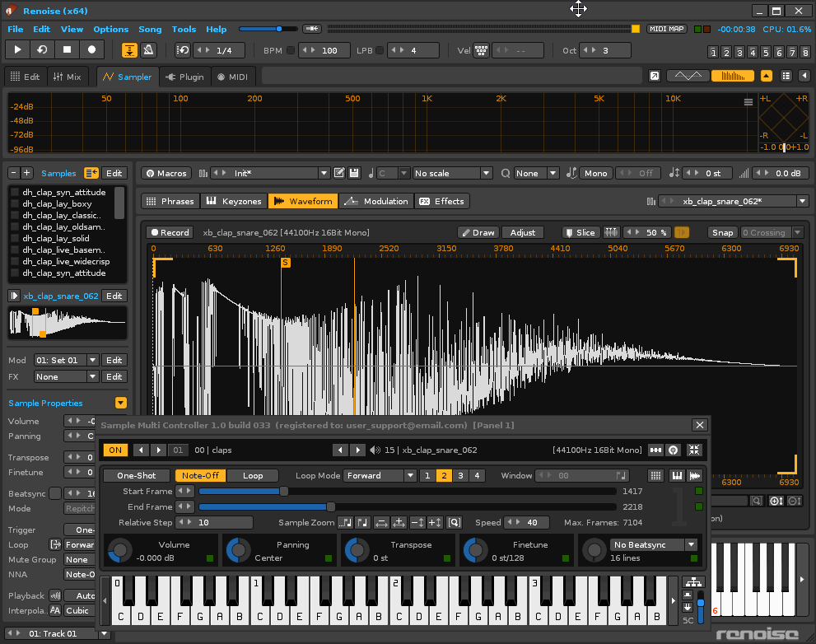
Task: Click the MIDI MAP button
Action: (667, 29)
